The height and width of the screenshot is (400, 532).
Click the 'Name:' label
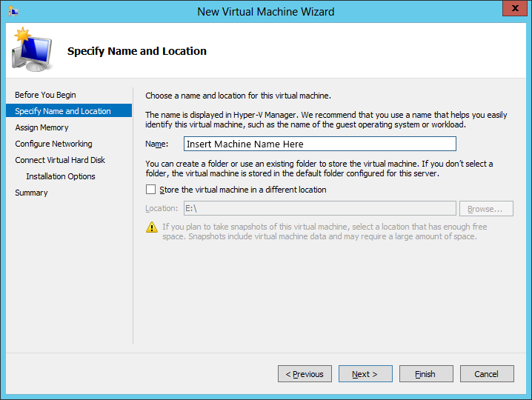coord(157,144)
